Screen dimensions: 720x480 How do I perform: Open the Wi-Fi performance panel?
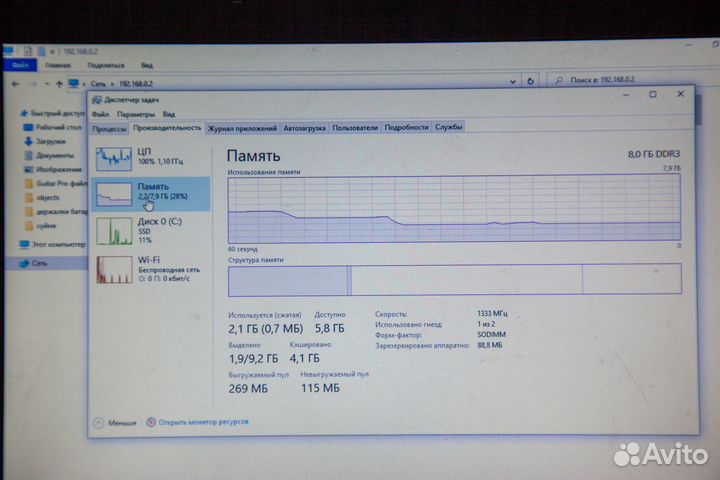point(151,269)
